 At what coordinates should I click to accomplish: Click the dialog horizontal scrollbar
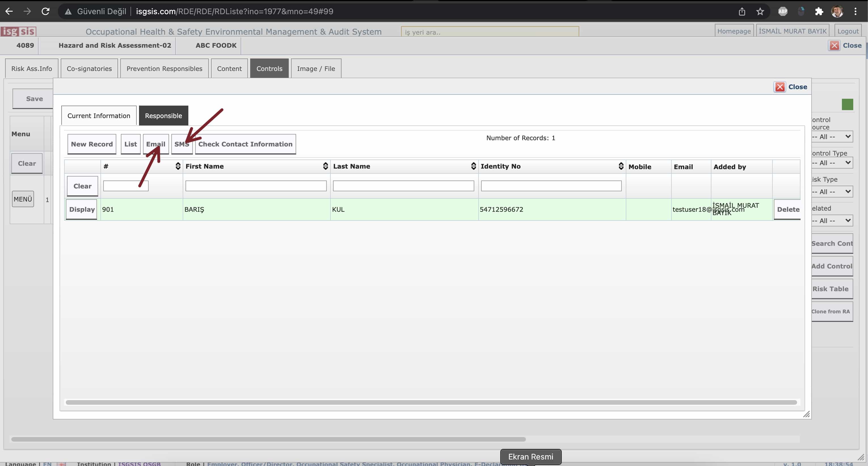431,402
